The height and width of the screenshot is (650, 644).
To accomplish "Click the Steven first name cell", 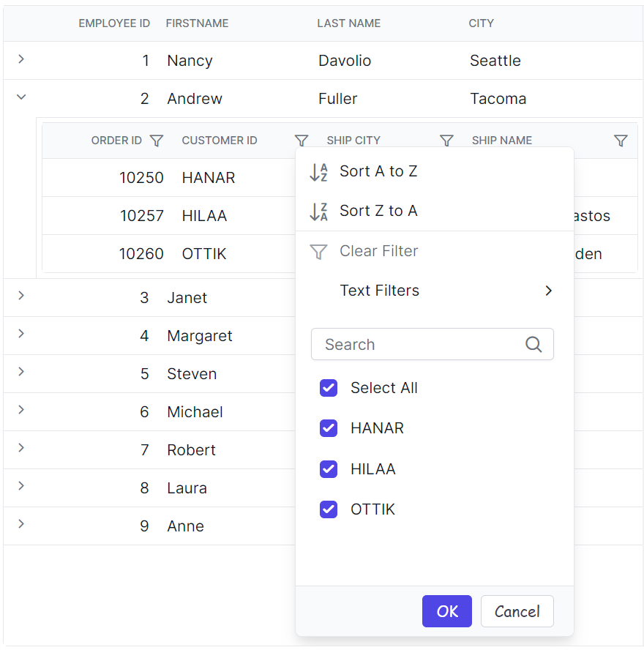I will (192, 374).
